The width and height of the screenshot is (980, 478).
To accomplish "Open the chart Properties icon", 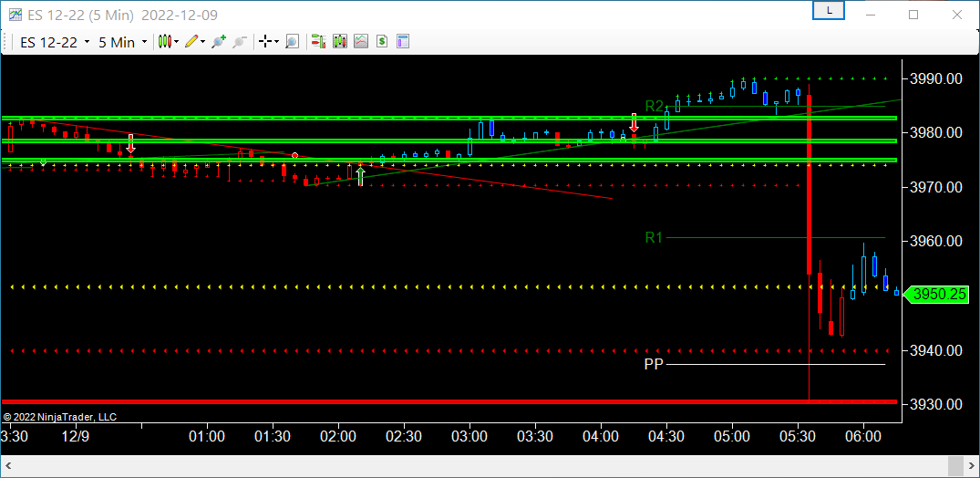I will tap(403, 42).
